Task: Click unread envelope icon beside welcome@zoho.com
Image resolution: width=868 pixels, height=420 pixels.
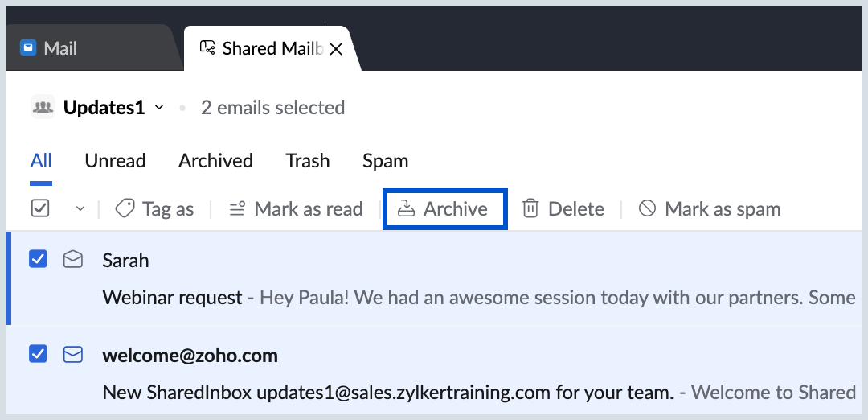Action: point(72,354)
